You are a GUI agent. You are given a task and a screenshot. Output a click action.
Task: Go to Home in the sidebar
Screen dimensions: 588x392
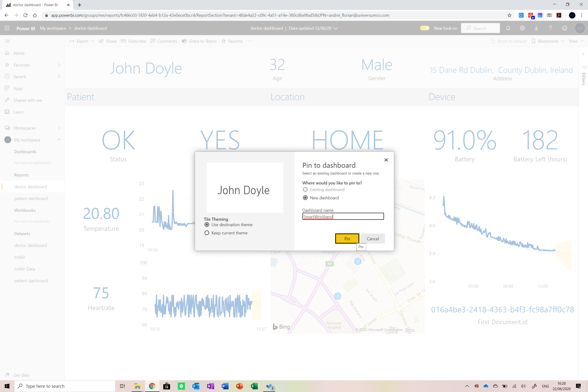pyautogui.click(x=19, y=53)
